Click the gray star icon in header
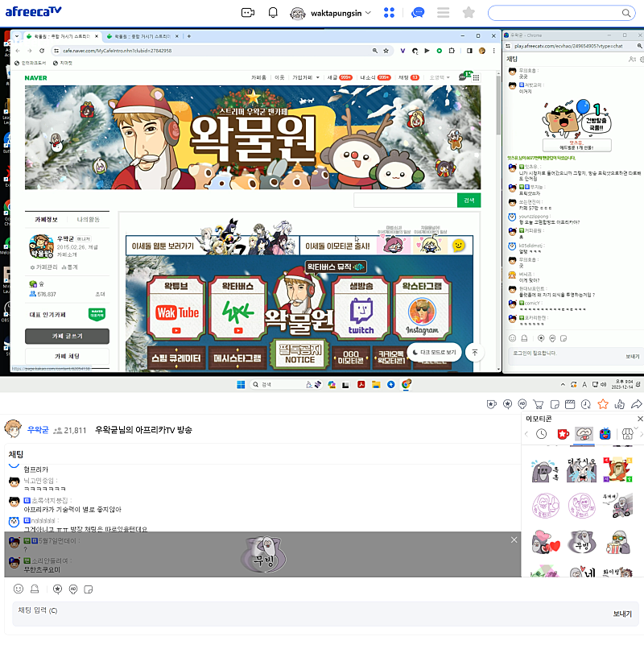 click(x=469, y=13)
